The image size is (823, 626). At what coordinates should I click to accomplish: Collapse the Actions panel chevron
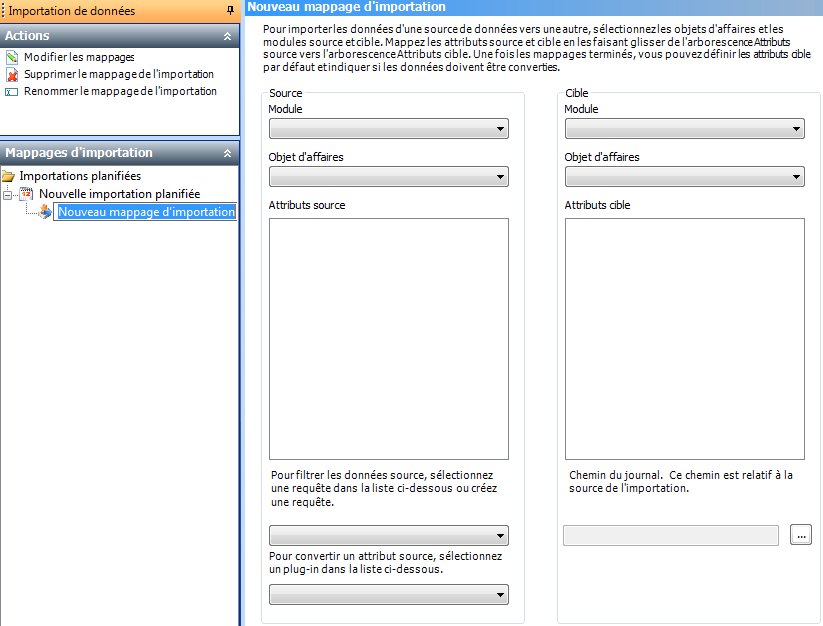pyautogui.click(x=227, y=36)
